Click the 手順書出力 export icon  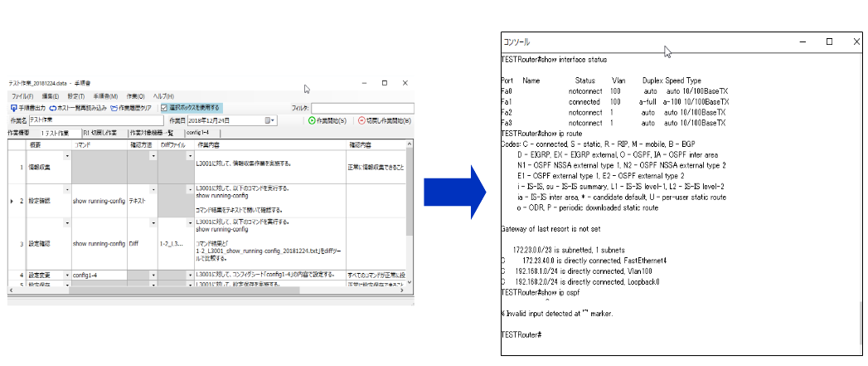tap(13, 108)
